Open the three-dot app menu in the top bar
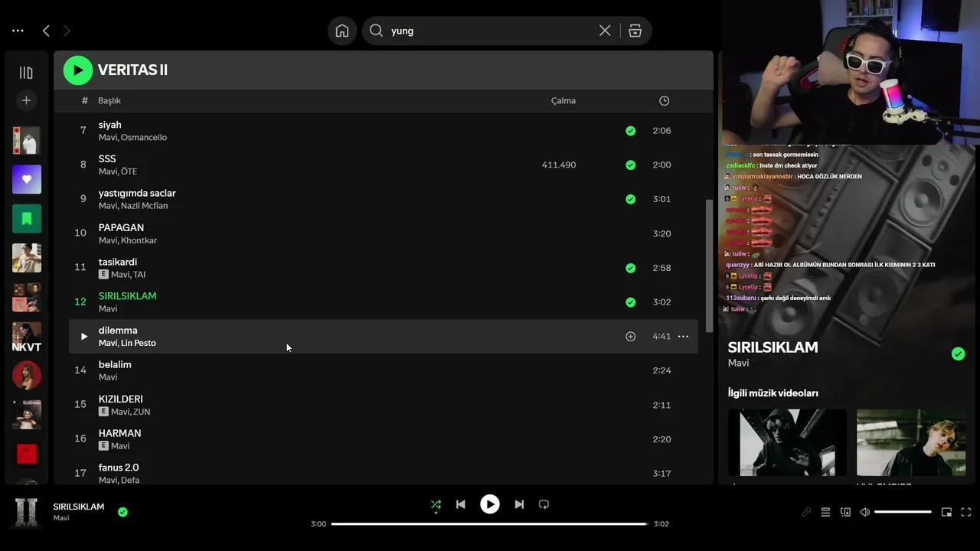This screenshot has width=980, height=551. click(x=18, y=31)
